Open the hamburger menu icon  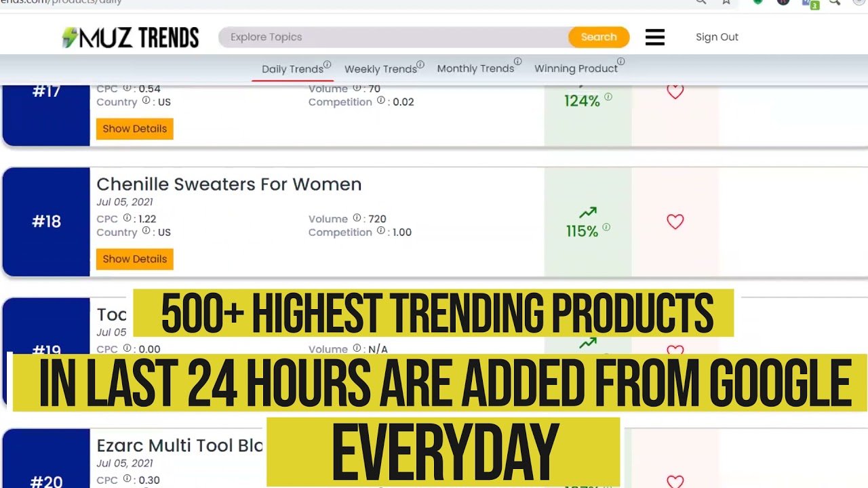pos(655,37)
